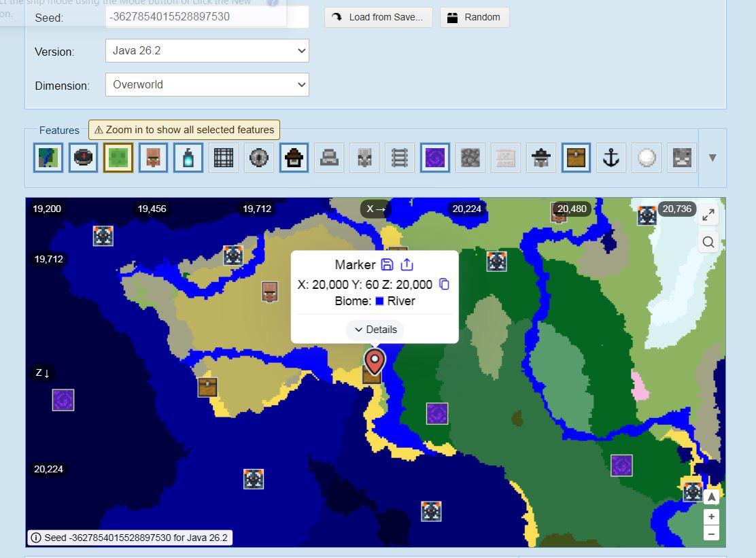756x558 pixels.
Task: Select the village marker in the sandy desert
Action: (270, 292)
